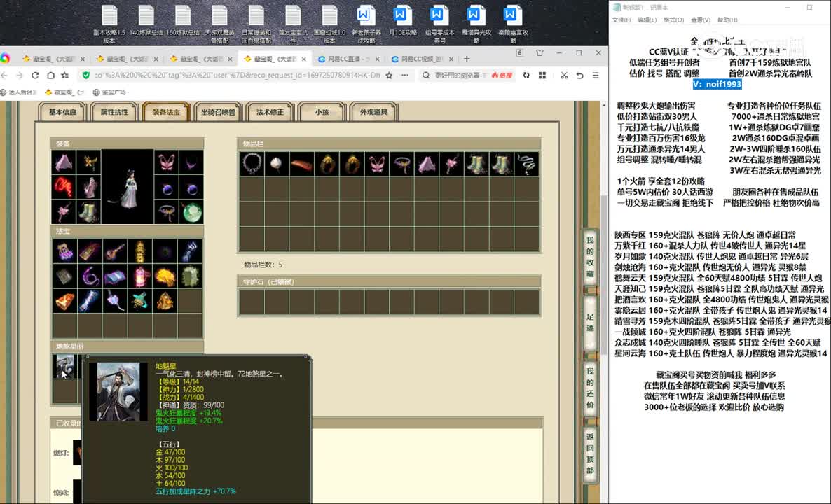Open the browser extensions grid icon
This screenshot has width=831, height=504.
click(542, 75)
